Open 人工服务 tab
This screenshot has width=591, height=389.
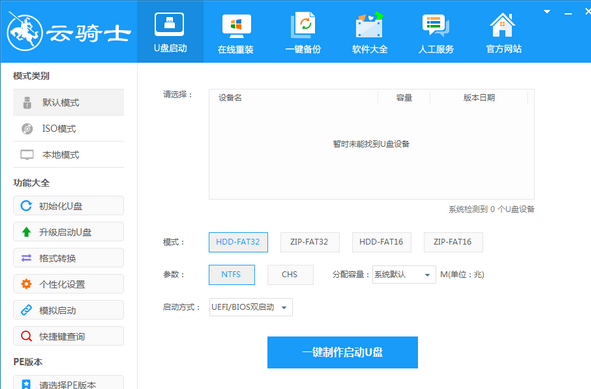pyautogui.click(x=436, y=32)
